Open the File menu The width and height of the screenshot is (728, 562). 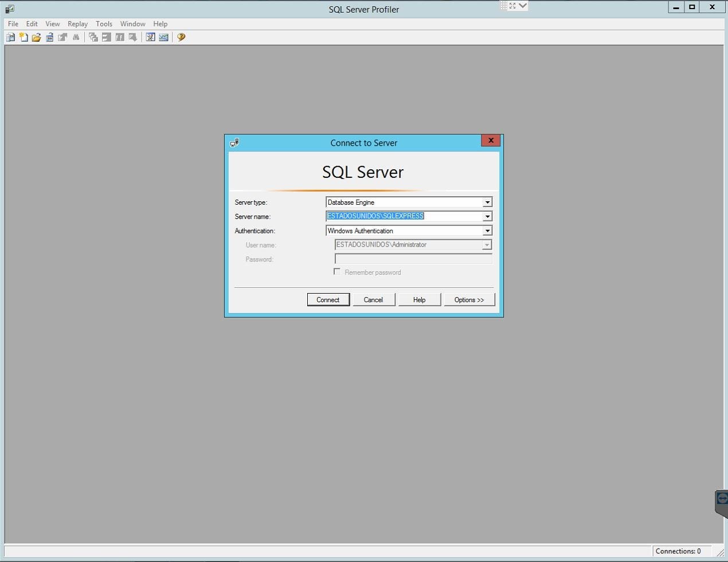coord(13,24)
